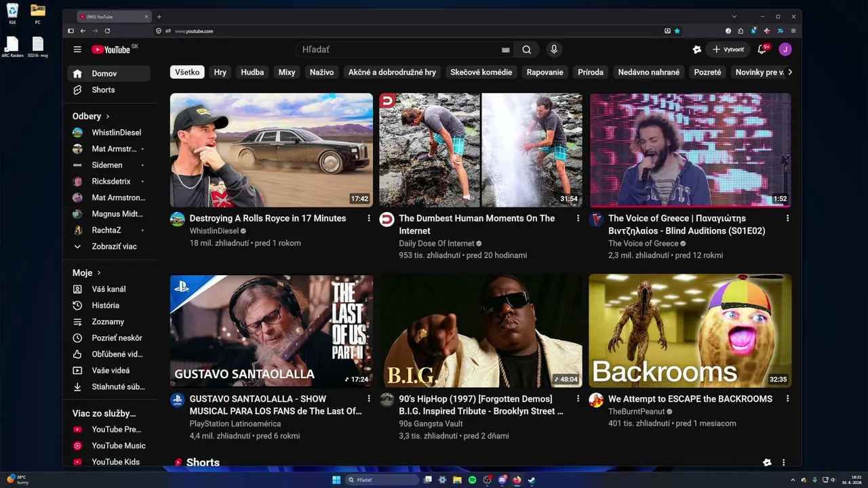This screenshot has height=488, width=868.
Task: Open the account avatar menu
Action: tap(785, 49)
